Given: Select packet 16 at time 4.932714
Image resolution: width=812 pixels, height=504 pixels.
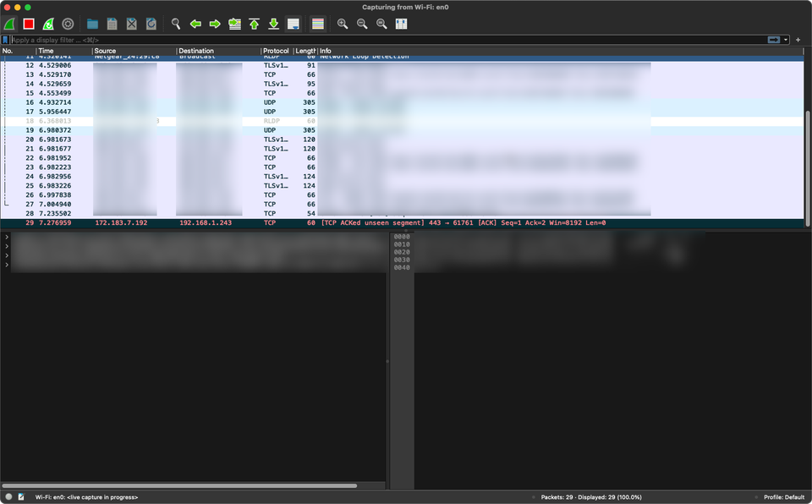Looking at the screenshot, I should tap(402, 102).
